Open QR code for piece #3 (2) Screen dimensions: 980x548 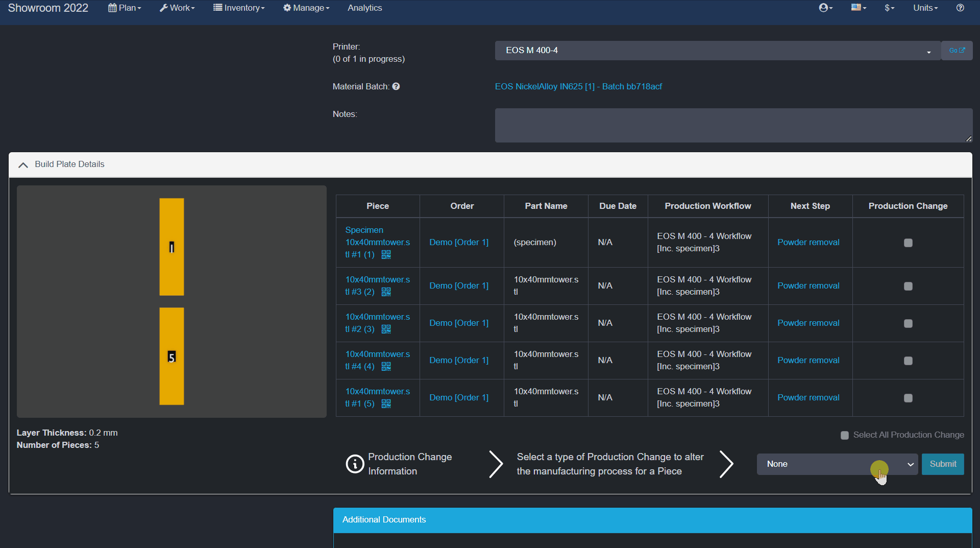386,292
